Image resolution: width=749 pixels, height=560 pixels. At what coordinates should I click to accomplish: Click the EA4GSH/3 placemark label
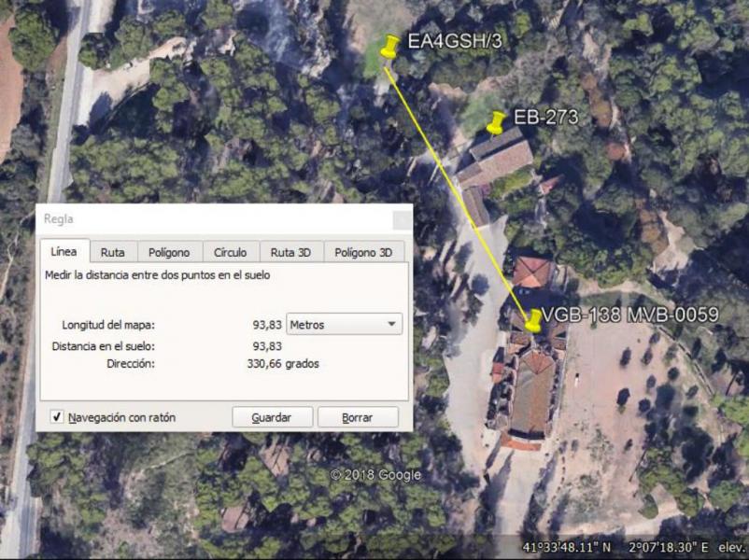(446, 42)
